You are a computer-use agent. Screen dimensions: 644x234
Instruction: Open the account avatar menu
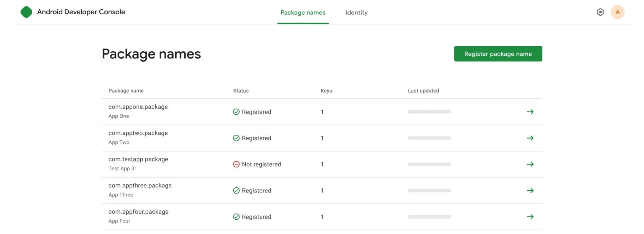pyautogui.click(x=617, y=12)
